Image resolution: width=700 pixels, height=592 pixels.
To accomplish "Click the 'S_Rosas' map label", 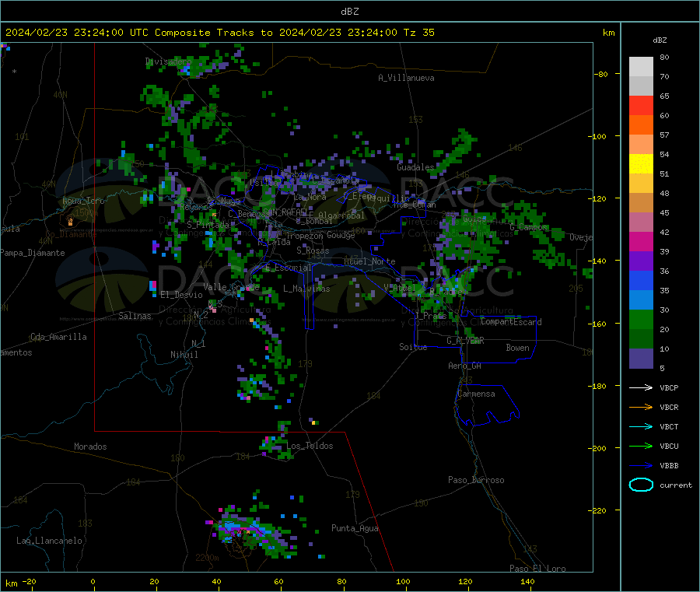I will (x=313, y=250).
